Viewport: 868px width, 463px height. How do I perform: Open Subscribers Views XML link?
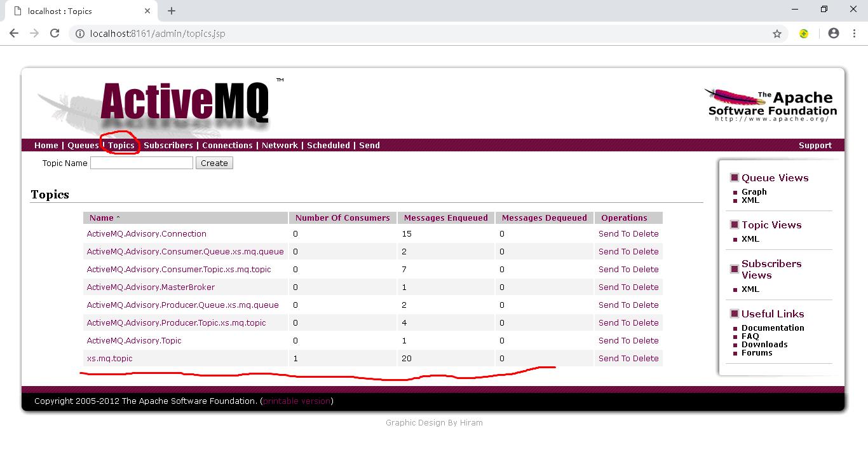tap(750, 289)
